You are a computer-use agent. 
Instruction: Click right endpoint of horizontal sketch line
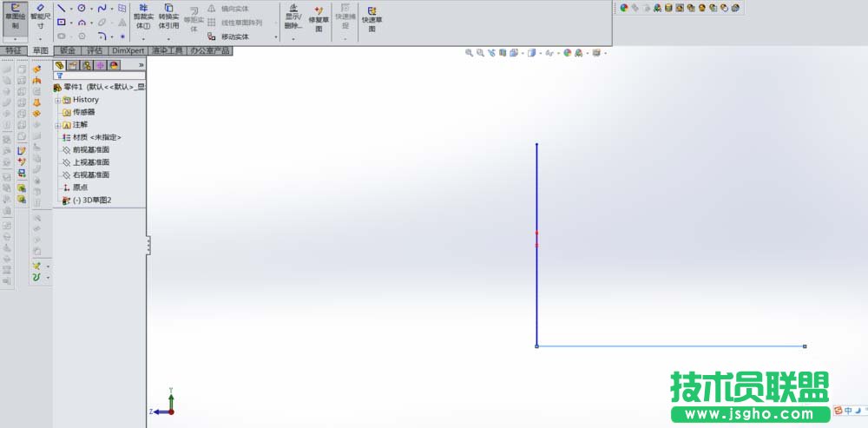point(805,346)
